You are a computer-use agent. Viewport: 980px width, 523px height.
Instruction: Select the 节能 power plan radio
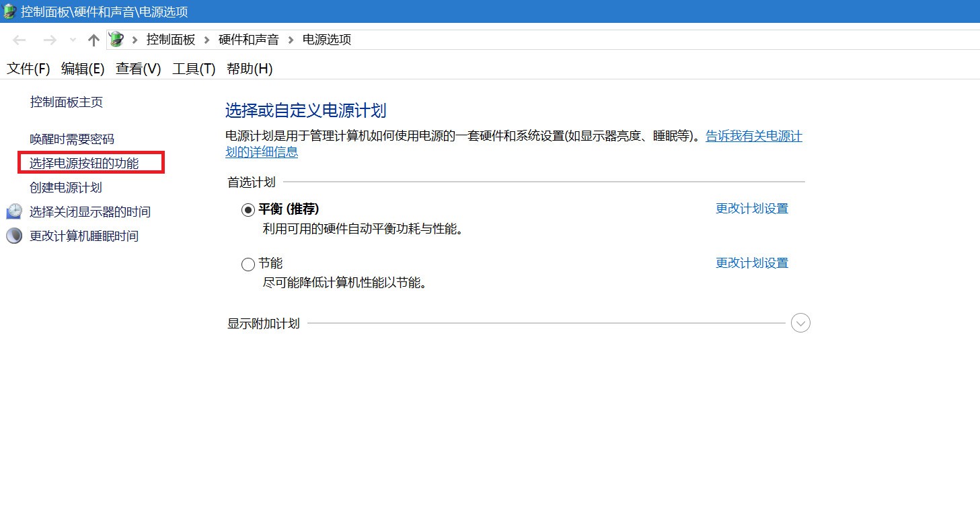pos(248,265)
